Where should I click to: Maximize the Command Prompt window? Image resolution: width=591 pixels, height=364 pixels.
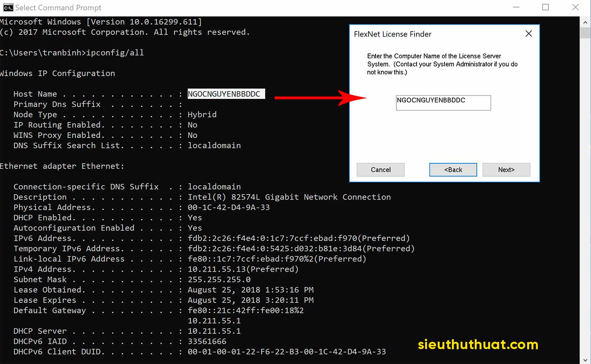(x=545, y=7)
